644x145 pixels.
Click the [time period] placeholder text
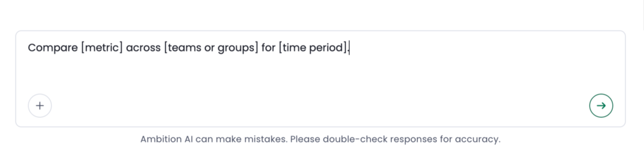[x=313, y=48]
